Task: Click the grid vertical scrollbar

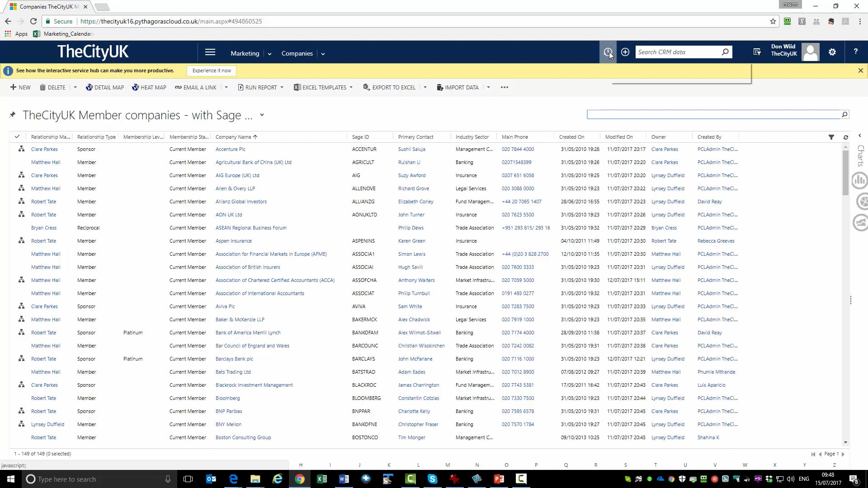Action: tap(845, 173)
